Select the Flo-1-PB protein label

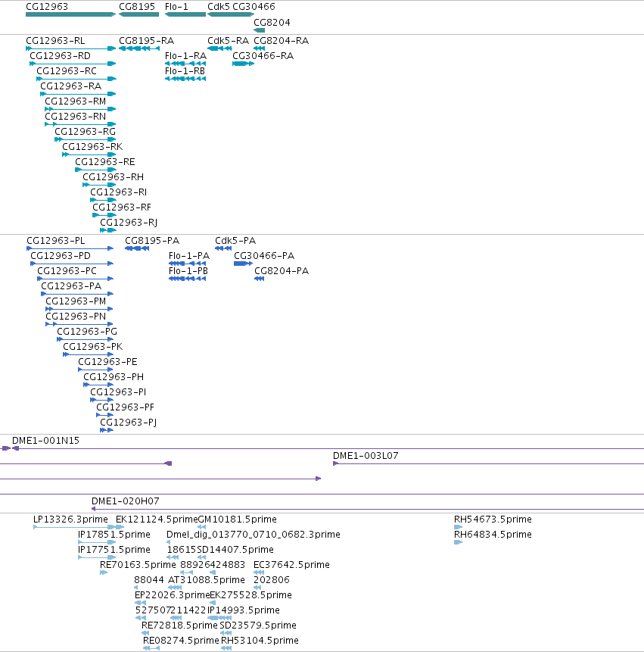(x=188, y=271)
